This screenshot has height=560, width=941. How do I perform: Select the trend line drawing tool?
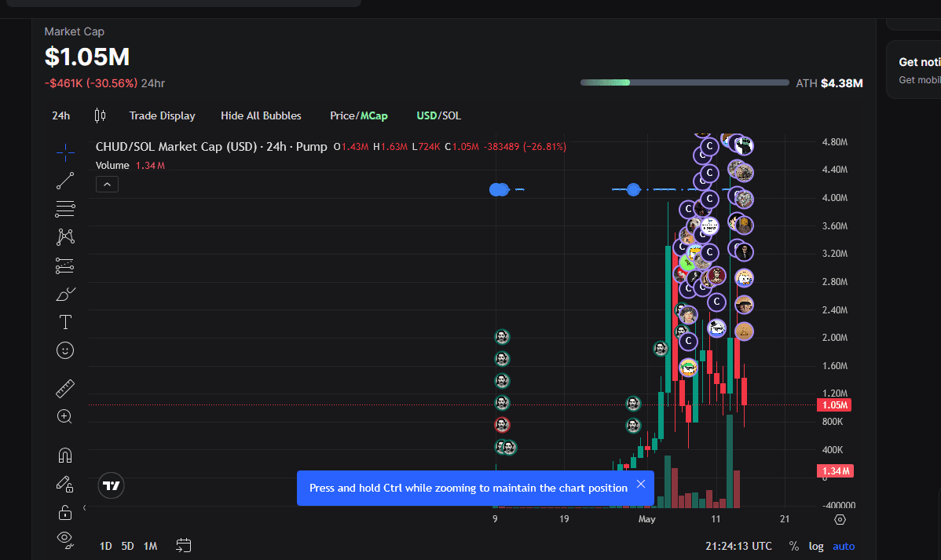click(65, 181)
